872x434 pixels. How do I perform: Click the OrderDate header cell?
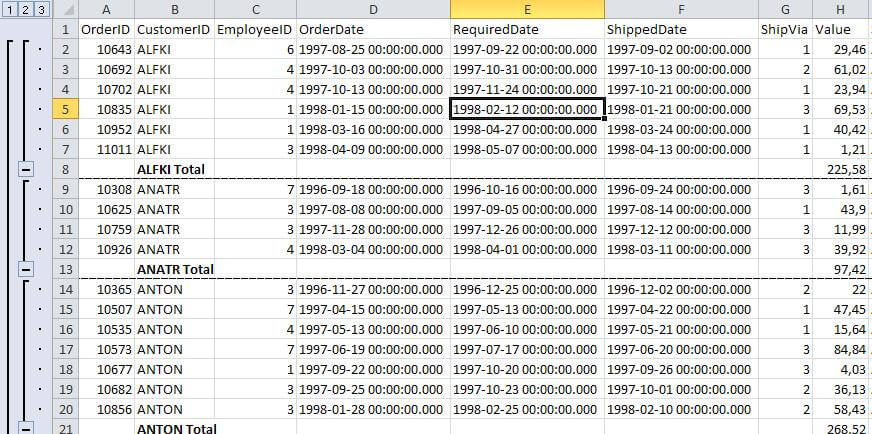tap(373, 29)
